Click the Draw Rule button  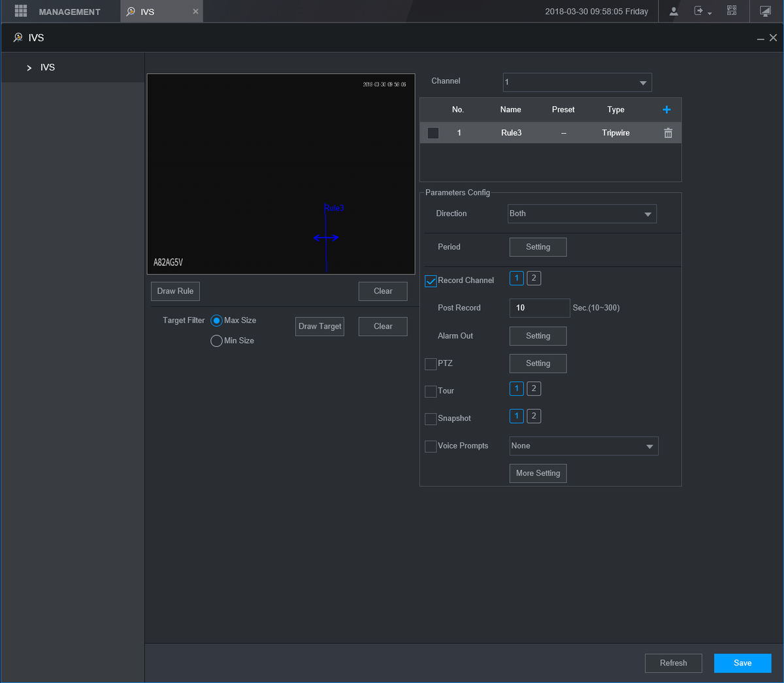tap(175, 292)
